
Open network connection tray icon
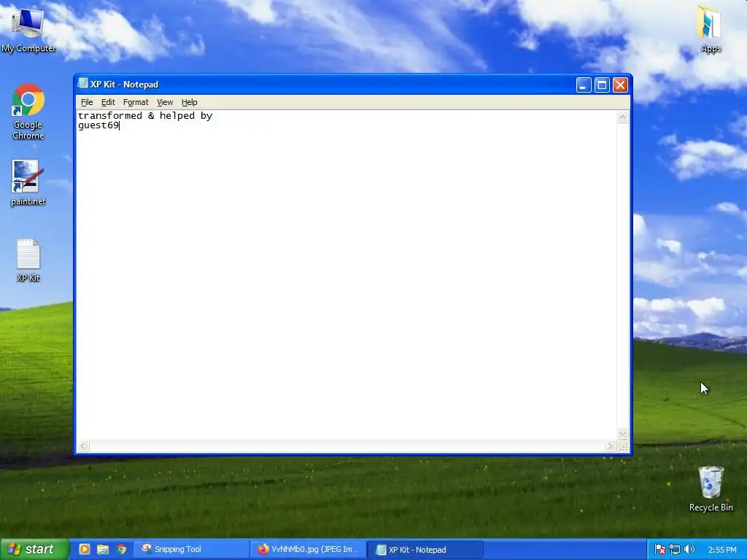point(675,550)
